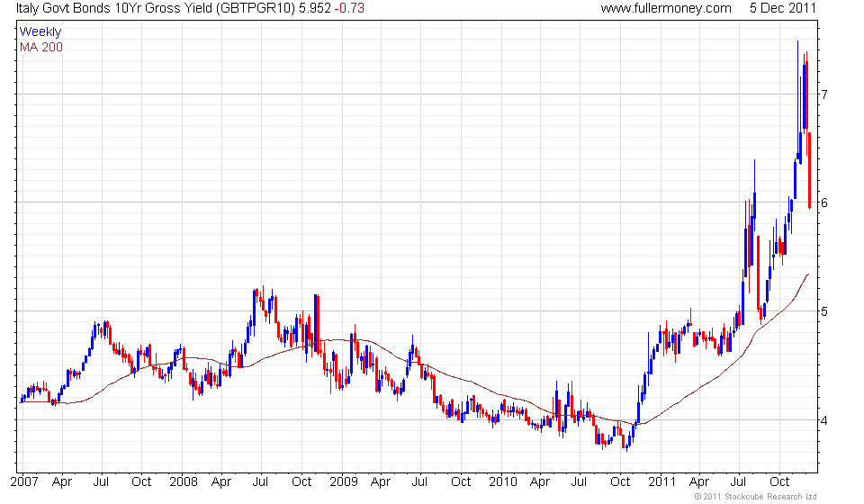Open the www.fullermoney.com link
The width and height of the screenshot is (864, 504).
(666, 8)
